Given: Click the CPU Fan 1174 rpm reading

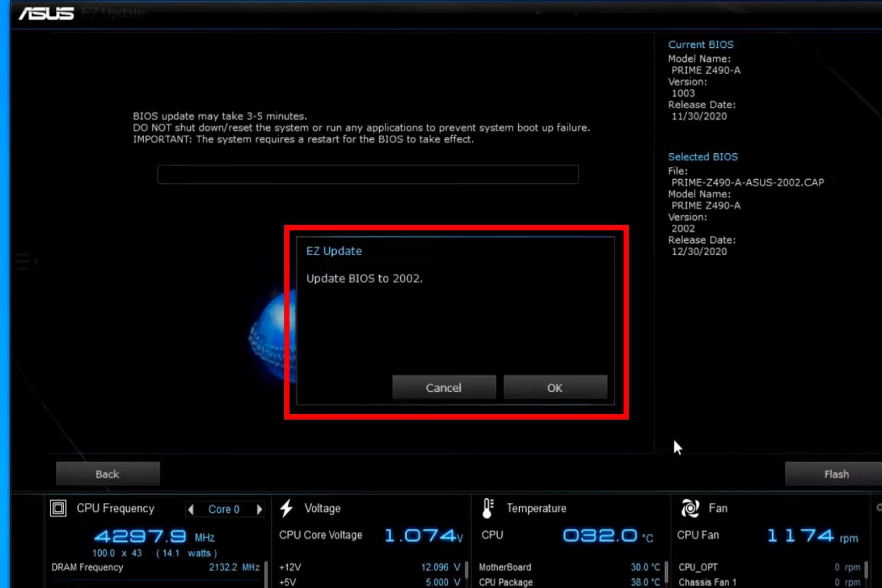Looking at the screenshot, I should point(812,536).
